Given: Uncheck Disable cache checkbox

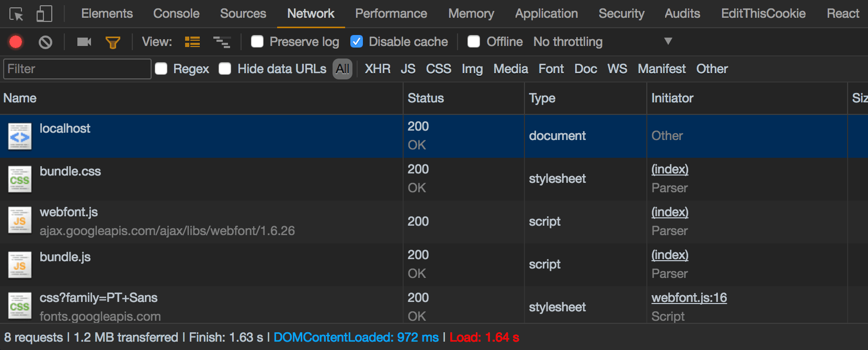Looking at the screenshot, I should (357, 41).
